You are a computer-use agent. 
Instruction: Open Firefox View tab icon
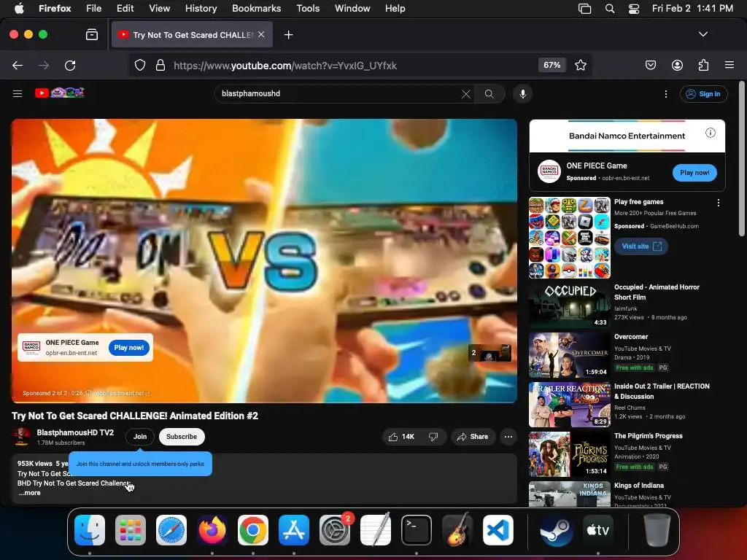[x=92, y=35]
